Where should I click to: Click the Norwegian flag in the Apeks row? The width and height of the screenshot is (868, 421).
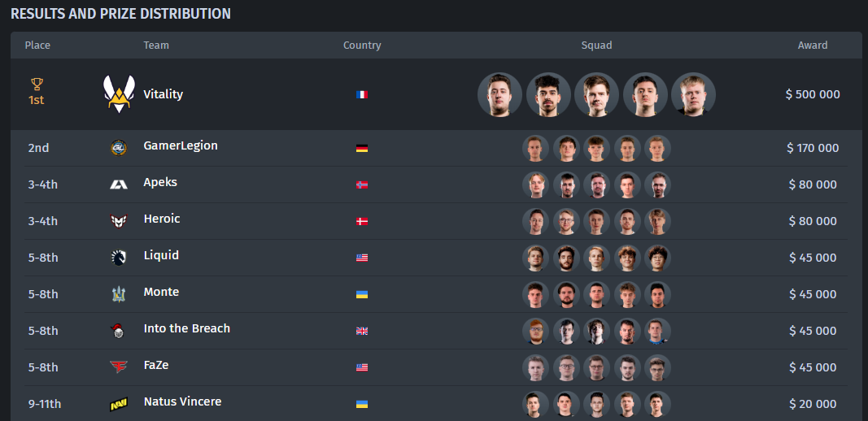point(362,184)
